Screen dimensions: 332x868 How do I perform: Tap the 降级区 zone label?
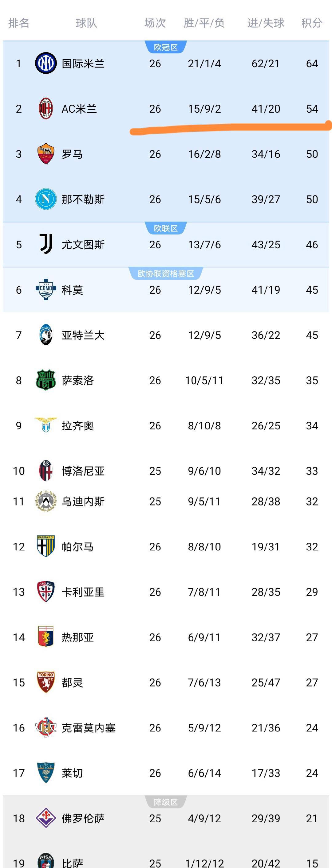(x=166, y=802)
